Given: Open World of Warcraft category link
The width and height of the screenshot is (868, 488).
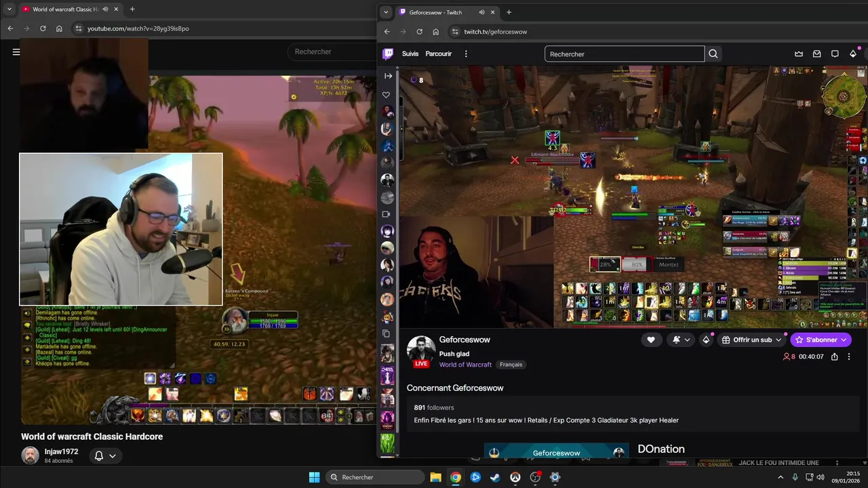Looking at the screenshot, I should point(465,365).
